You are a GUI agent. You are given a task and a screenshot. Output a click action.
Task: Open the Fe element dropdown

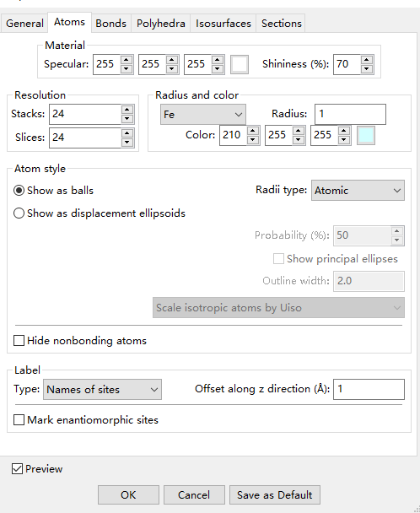(203, 115)
